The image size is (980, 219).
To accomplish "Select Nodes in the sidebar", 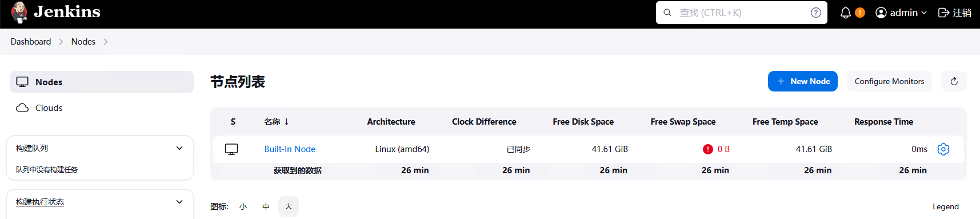I will [102, 82].
